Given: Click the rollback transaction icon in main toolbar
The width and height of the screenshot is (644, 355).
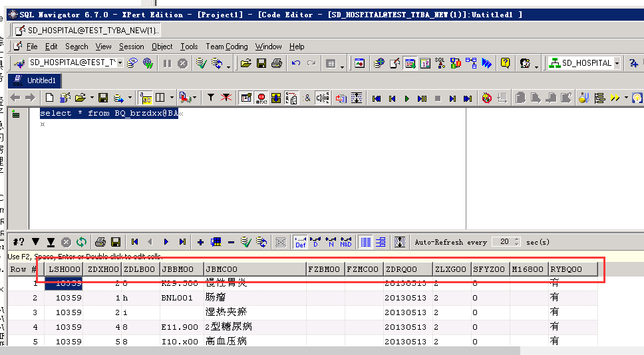Looking at the screenshot, I should click(x=216, y=63).
